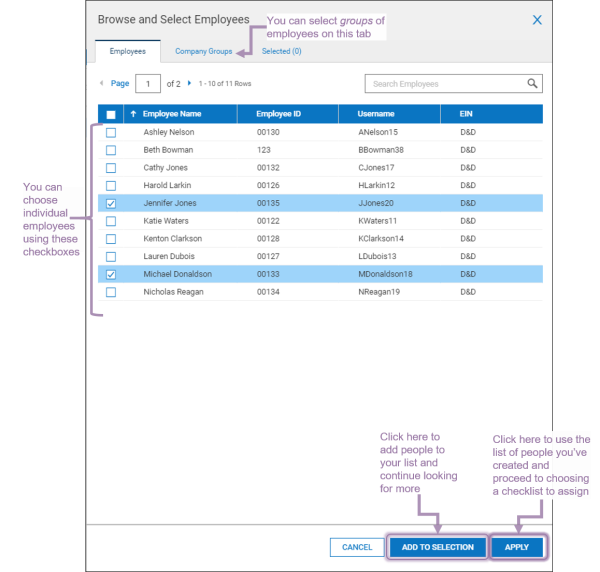Click the APPLY button
600x572 pixels.
click(517, 547)
